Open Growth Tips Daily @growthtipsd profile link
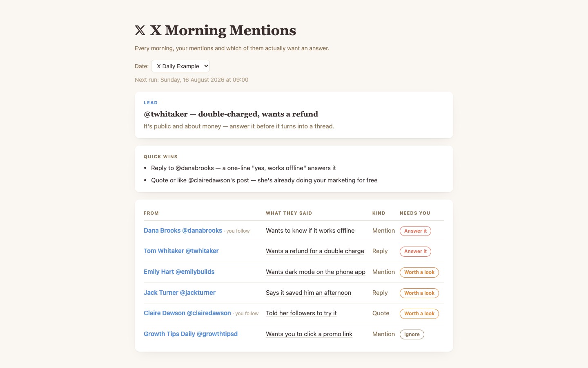This screenshot has width=588, height=368. 191,334
